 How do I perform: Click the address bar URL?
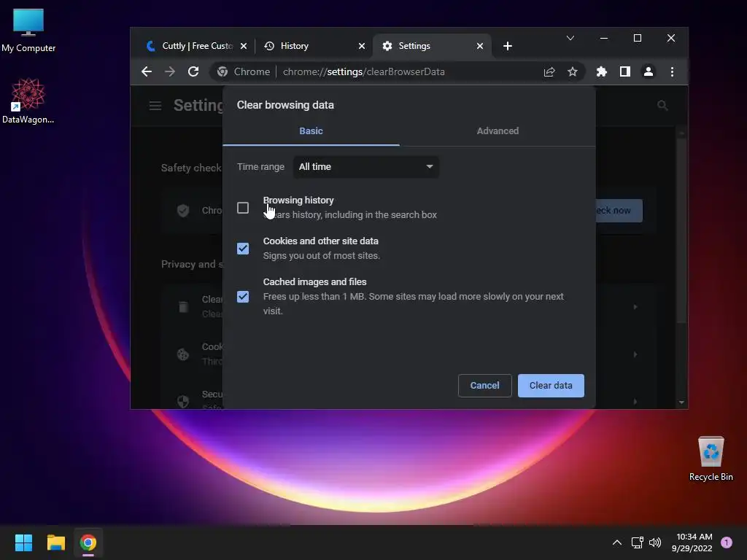(363, 72)
